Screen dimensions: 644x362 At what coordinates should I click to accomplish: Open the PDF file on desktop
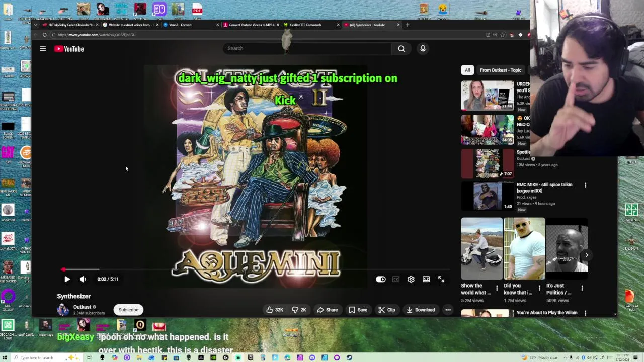click(197, 9)
